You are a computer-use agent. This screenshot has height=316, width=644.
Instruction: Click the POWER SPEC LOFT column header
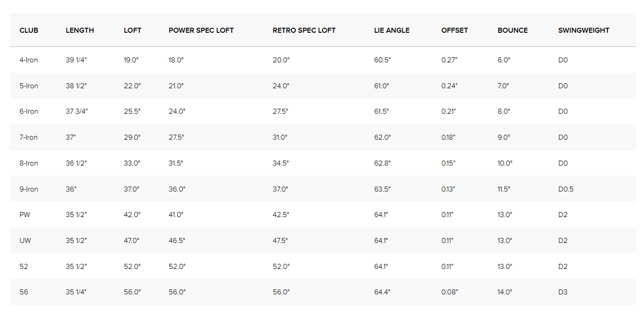[x=201, y=31]
